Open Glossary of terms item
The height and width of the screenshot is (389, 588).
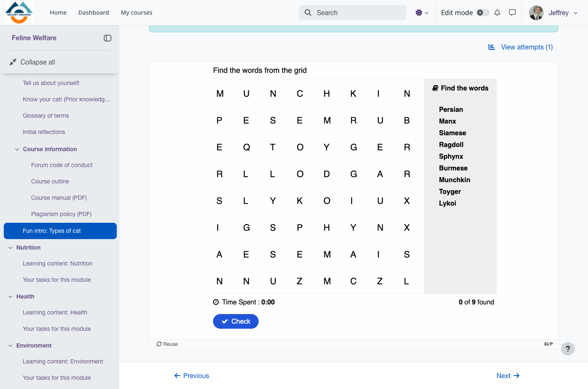pyautogui.click(x=46, y=116)
